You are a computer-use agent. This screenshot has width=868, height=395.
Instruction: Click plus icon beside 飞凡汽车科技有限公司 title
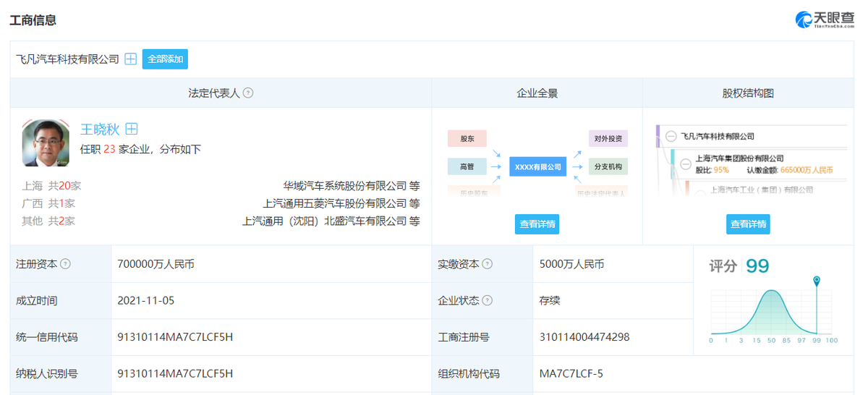pos(130,59)
